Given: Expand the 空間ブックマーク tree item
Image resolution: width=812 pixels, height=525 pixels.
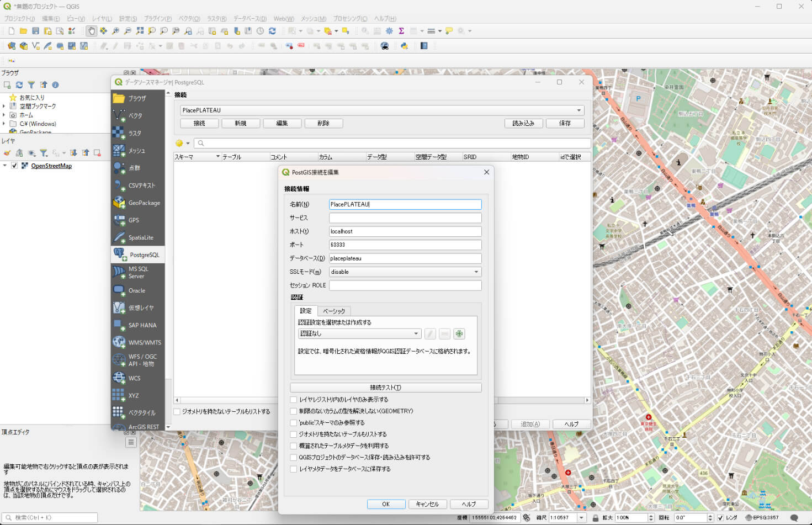Looking at the screenshot, I should [4, 106].
